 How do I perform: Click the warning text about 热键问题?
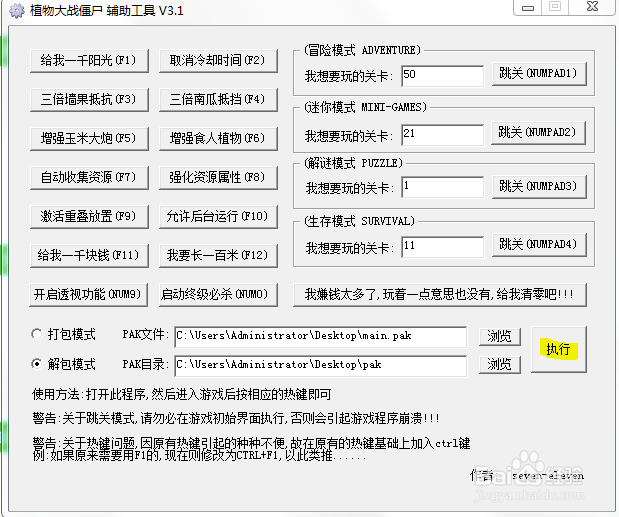coord(251,444)
